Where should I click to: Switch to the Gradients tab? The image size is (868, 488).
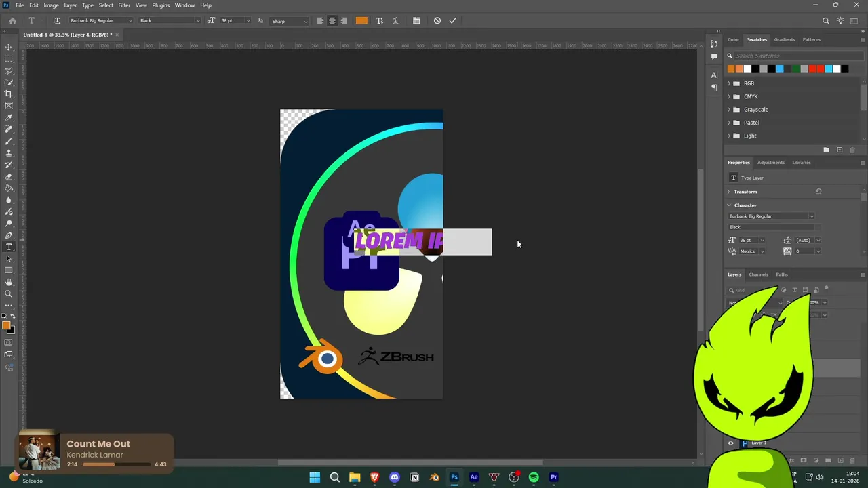coord(785,39)
